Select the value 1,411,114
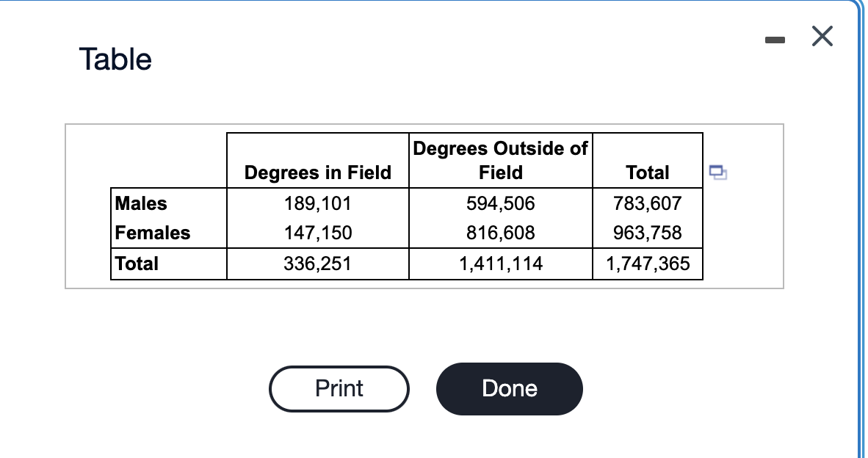Image resolution: width=868 pixels, height=458 pixels. pos(500,263)
